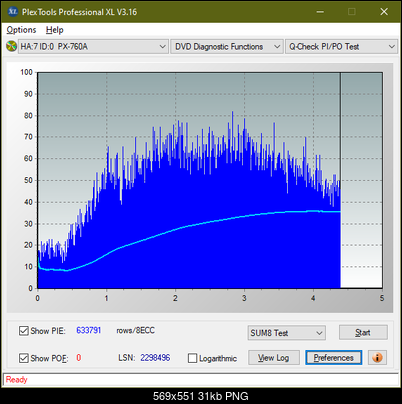Viewport: 402px width, 404px height.
Task: Click the orange info icon button
Action: 377,358
